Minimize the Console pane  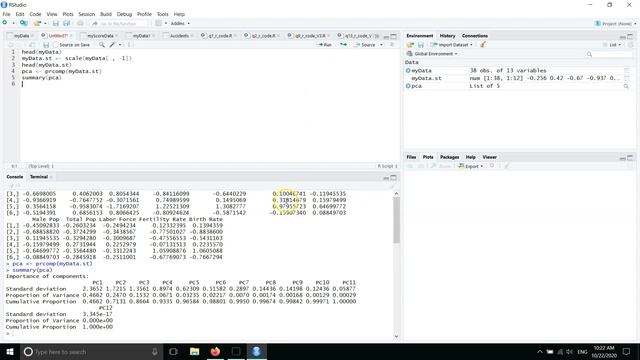tap(386, 178)
